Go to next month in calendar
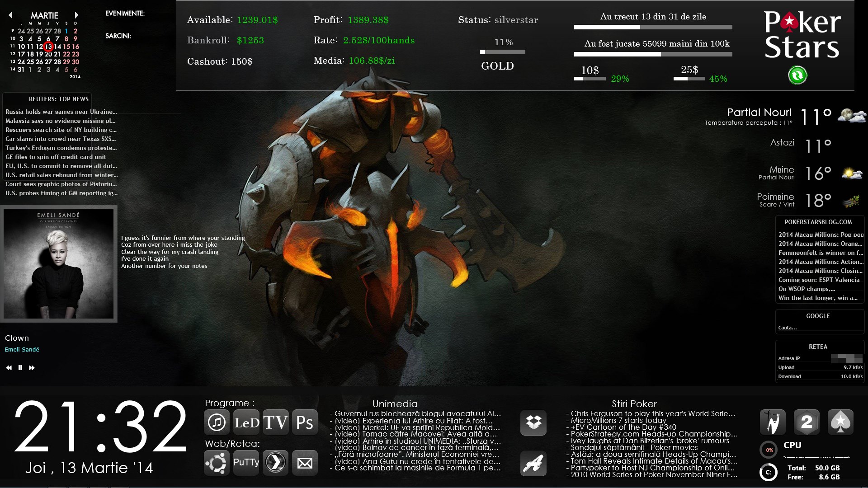Viewport: 868px width, 488px height. 76,15
